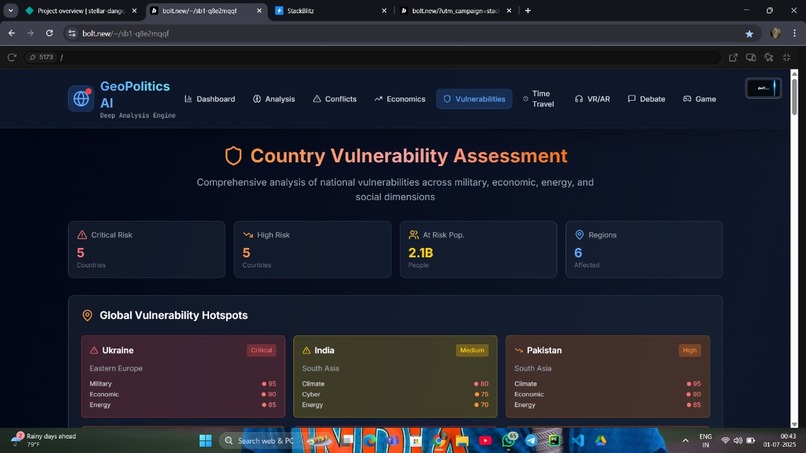Click the Global Vulnerability Hotspots pin icon
Image resolution: width=806 pixels, height=453 pixels.
click(87, 315)
